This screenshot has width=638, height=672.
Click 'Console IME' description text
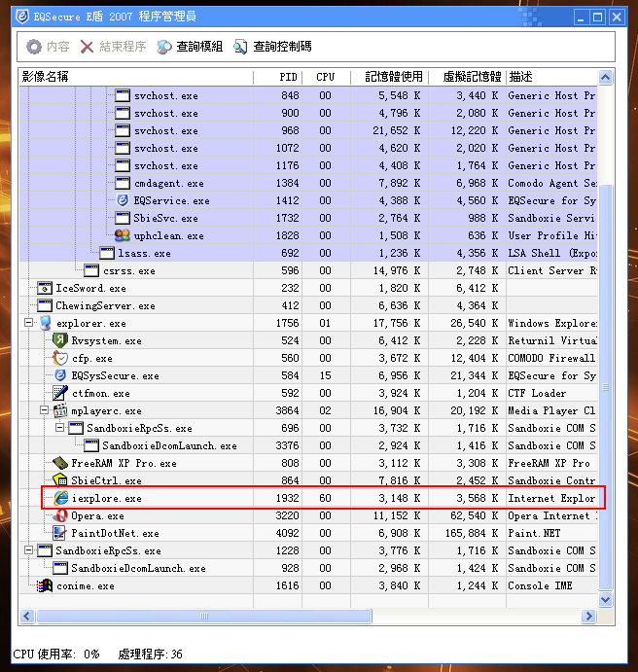tap(540, 585)
